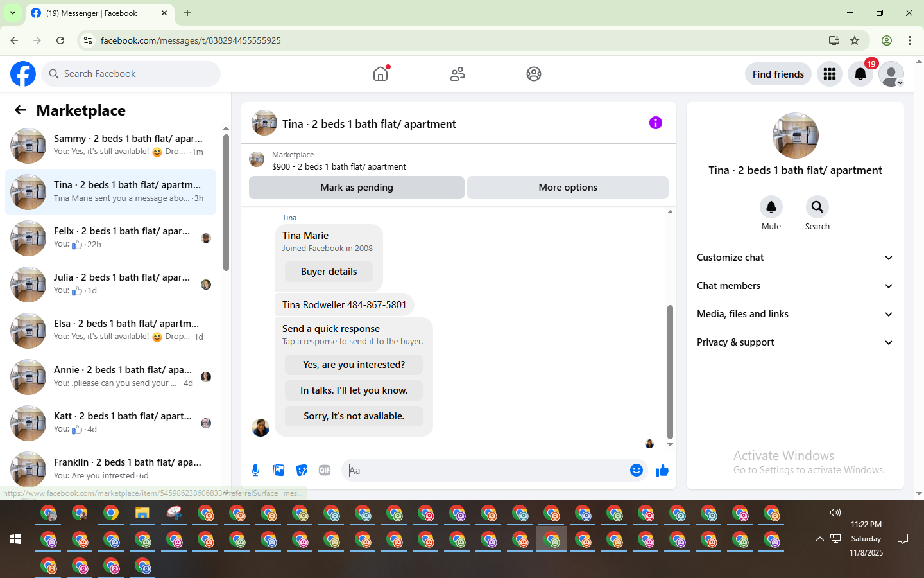Image resolution: width=924 pixels, height=578 pixels.
Task: Bookmark this page star icon
Action: (x=855, y=40)
